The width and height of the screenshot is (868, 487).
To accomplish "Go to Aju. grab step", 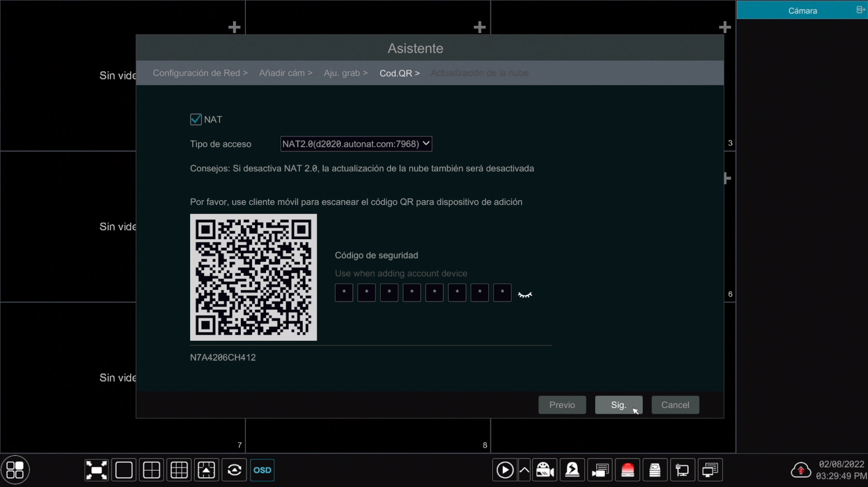I will [x=346, y=73].
